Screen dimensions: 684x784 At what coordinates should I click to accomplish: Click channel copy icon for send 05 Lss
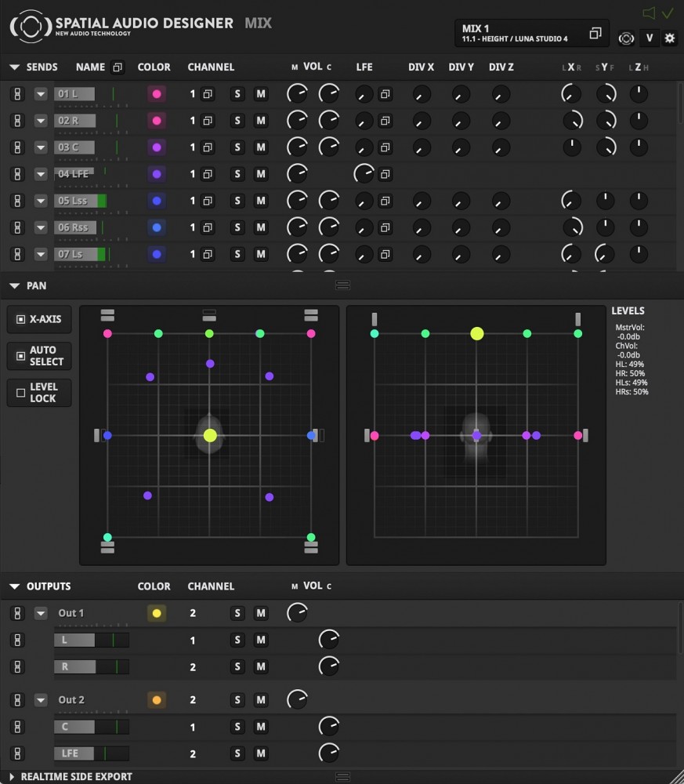click(x=208, y=201)
